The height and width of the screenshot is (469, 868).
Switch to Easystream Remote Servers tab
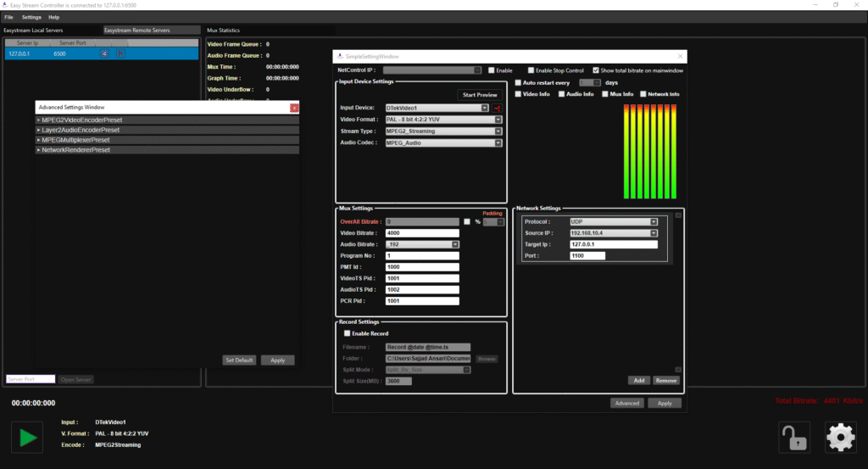136,31
